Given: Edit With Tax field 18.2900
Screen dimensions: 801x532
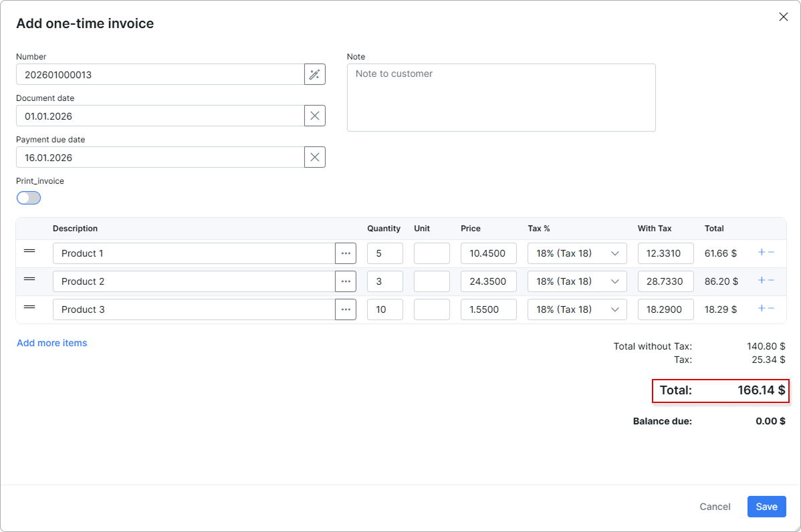Looking at the screenshot, I should click(666, 309).
